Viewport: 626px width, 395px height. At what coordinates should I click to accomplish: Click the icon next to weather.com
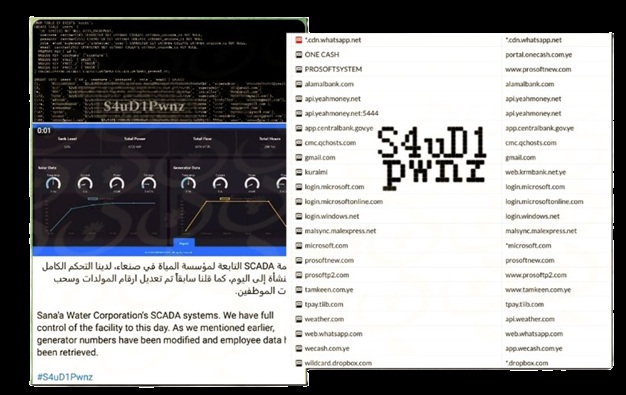(299, 319)
